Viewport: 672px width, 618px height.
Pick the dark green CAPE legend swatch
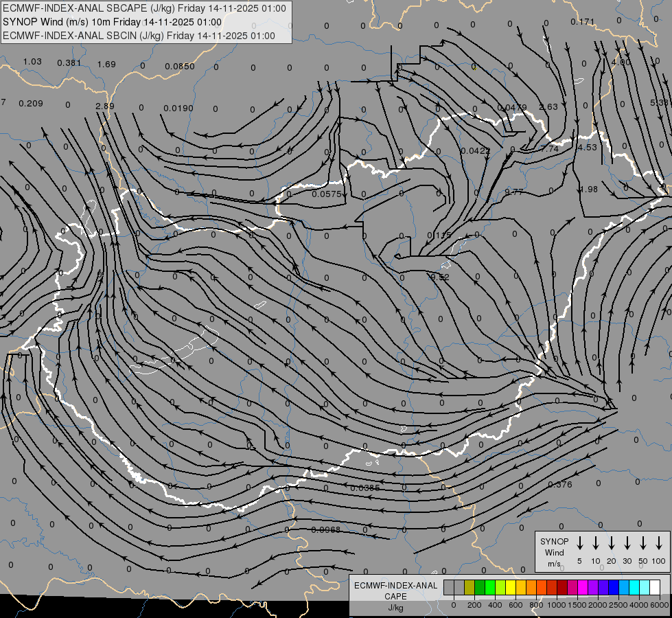[480, 587]
